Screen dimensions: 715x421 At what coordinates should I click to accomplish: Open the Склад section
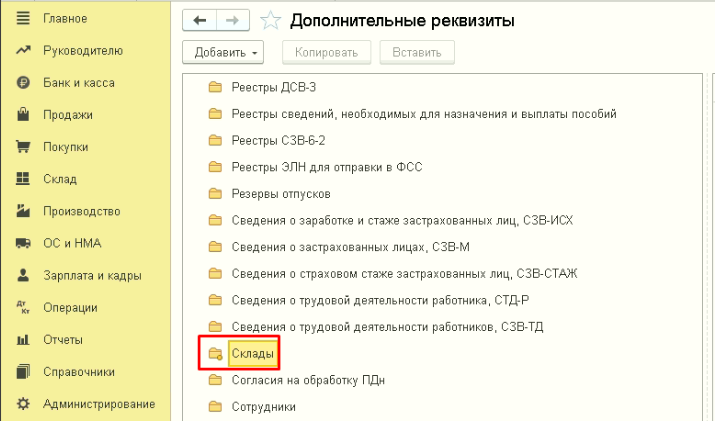[x=60, y=179]
